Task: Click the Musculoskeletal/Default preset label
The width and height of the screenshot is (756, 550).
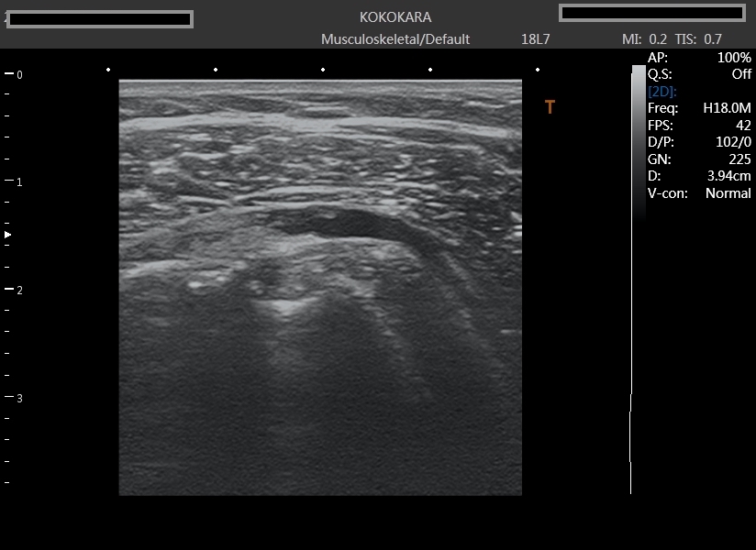Action: point(395,39)
